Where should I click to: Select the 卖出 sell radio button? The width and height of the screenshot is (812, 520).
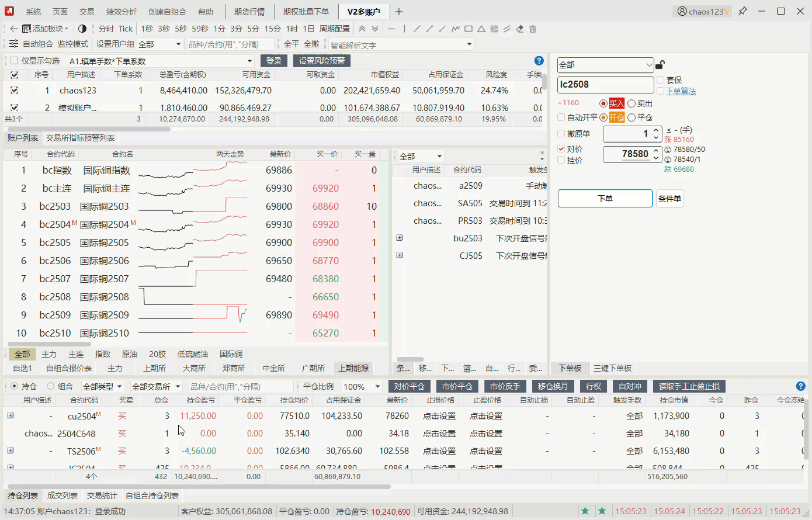coord(631,103)
